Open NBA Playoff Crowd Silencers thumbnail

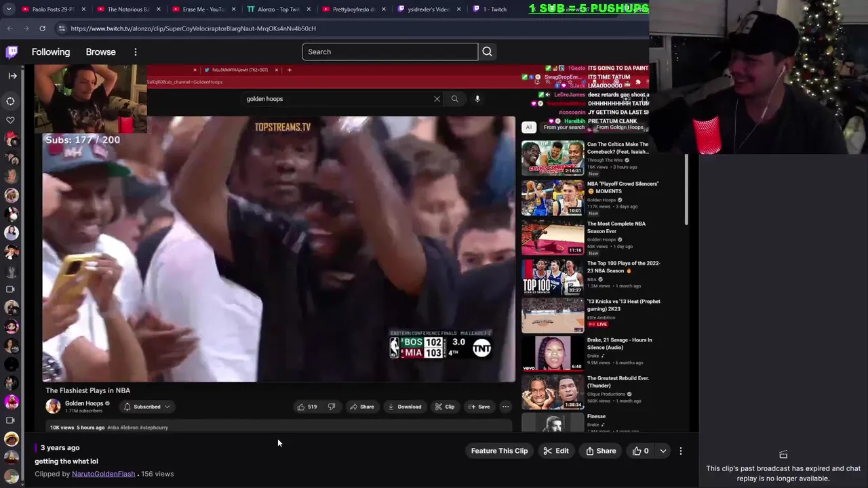tap(553, 197)
